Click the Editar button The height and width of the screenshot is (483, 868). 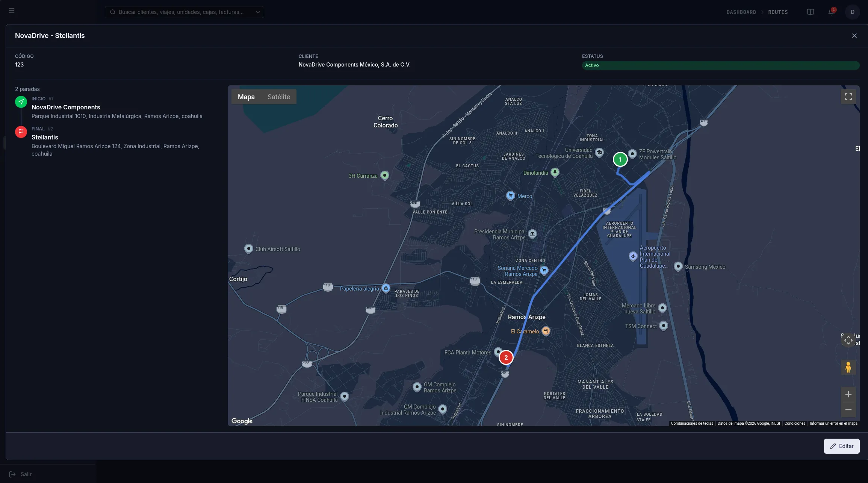coord(841,446)
